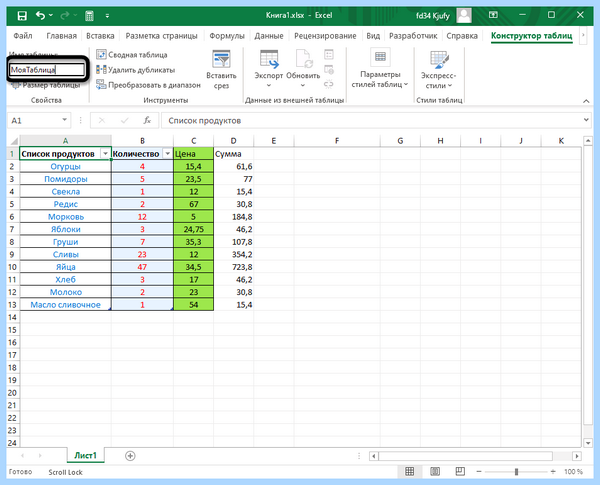Click cell containing Морковь
Screen dimensions: 600x485
click(x=65, y=217)
